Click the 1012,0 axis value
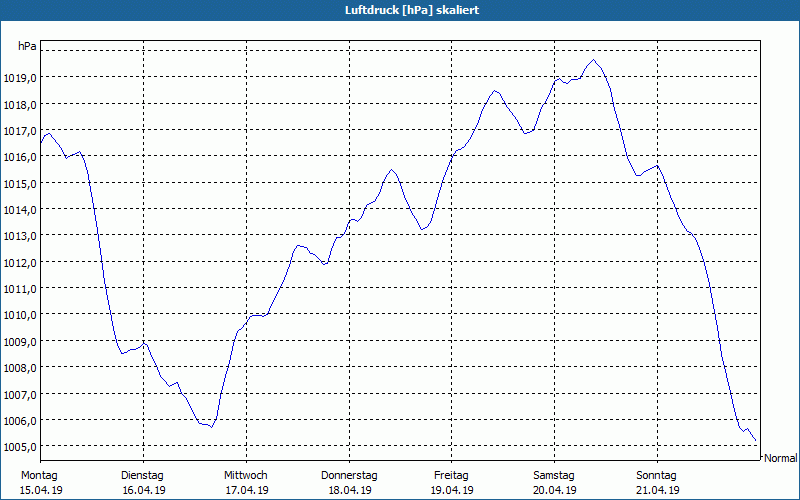 tap(20, 263)
